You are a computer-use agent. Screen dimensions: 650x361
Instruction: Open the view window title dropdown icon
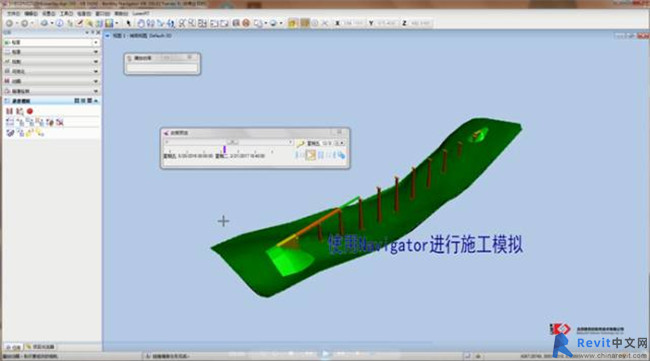point(108,36)
